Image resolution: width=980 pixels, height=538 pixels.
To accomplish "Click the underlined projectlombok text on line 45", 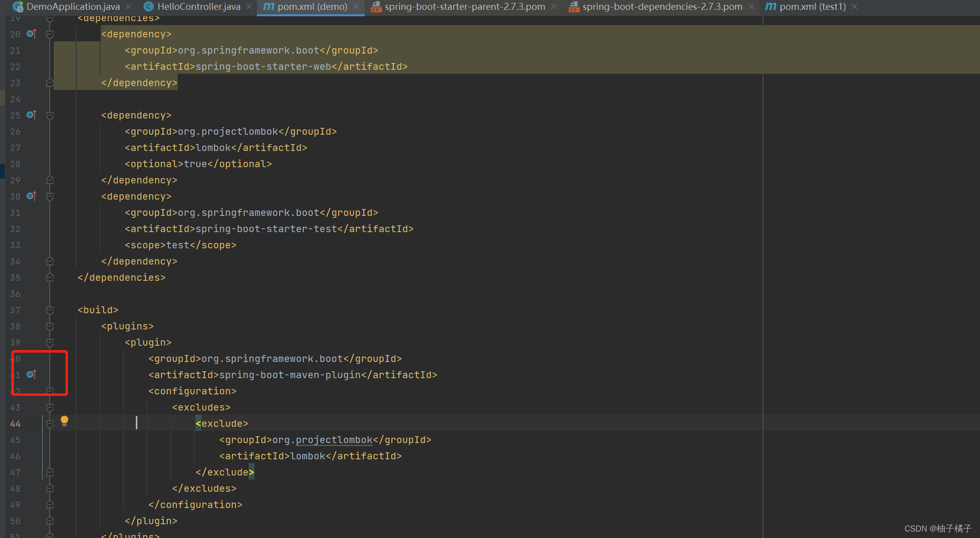I will [334, 440].
